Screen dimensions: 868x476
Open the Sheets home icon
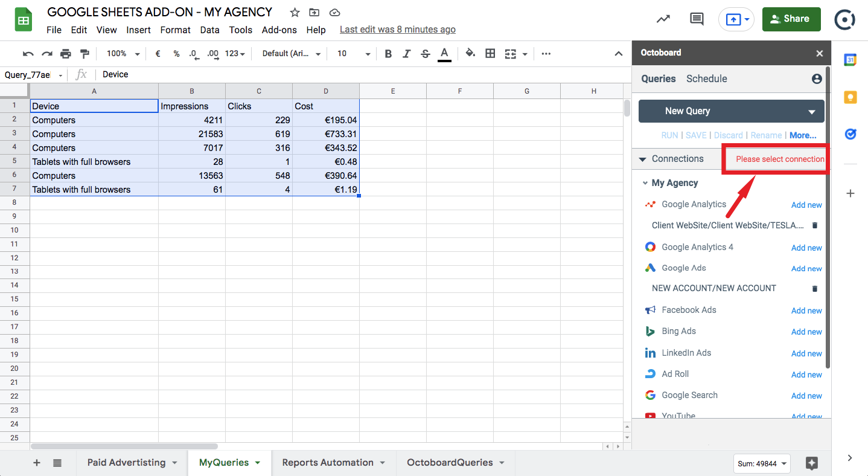point(24,21)
